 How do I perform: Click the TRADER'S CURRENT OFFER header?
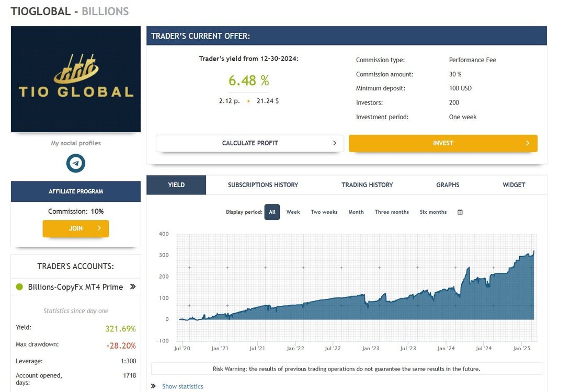(201, 36)
